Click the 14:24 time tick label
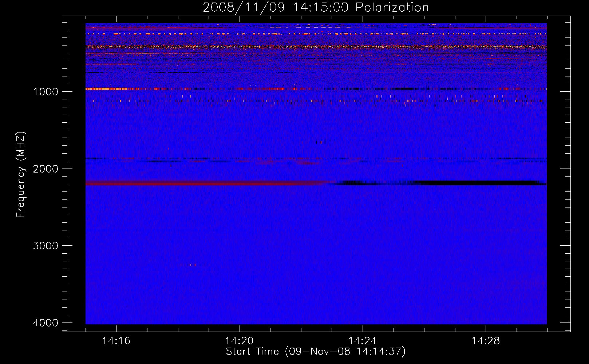Viewport: 589px width, 364px height. click(x=363, y=341)
